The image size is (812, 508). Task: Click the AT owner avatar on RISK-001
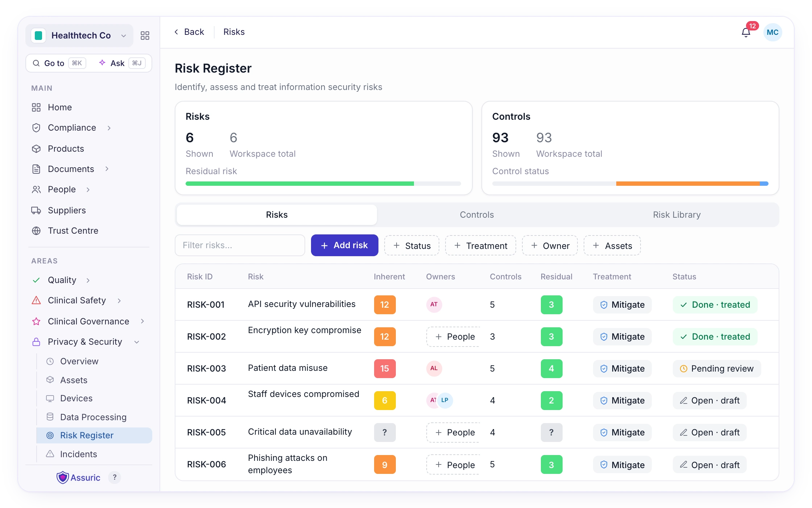(x=434, y=304)
